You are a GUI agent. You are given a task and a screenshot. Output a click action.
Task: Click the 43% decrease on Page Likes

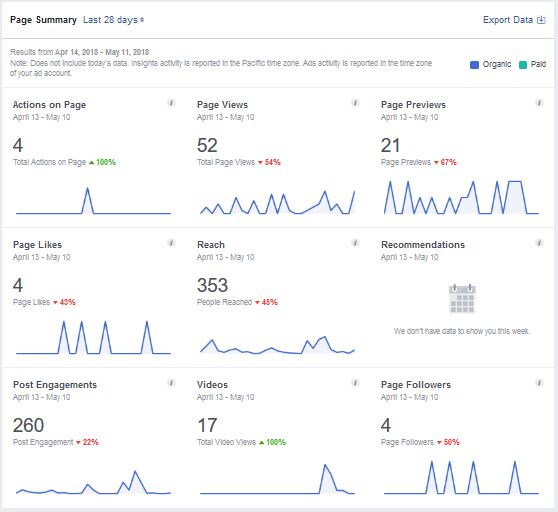(64, 302)
